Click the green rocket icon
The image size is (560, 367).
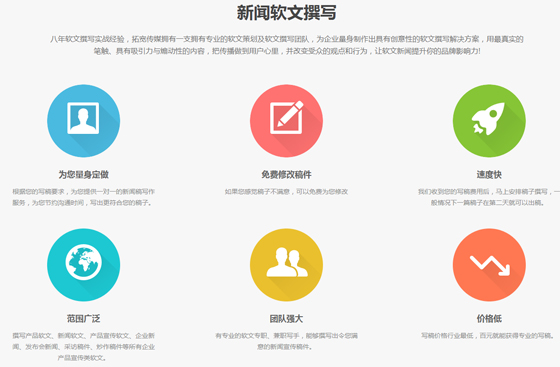pyautogui.click(x=489, y=121)
